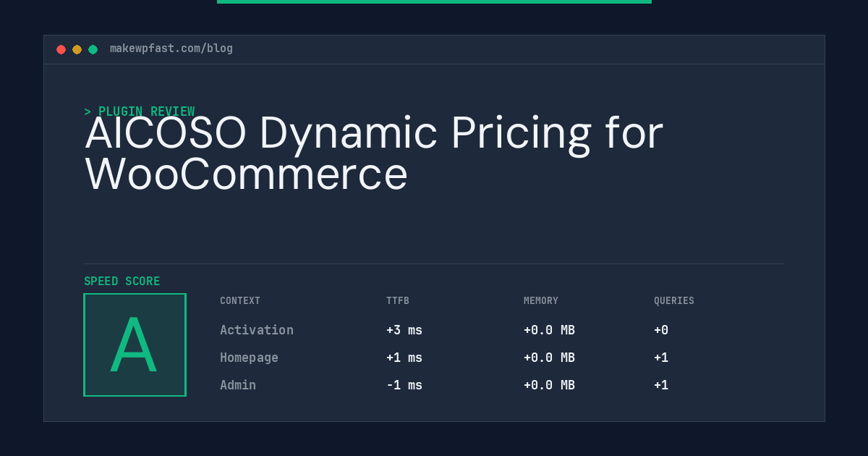Click Activation memory value +0.0 MB
Screen dimensions: 868x456
tap(549, 330)
